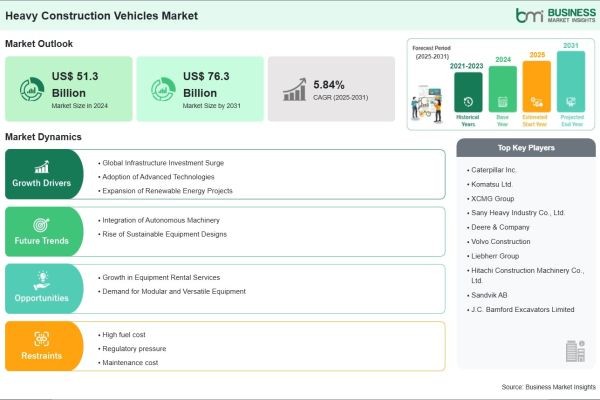Click the Heavy Construction Vehicles Market title
Screen dimensions: 600x400
[x=101, y=16]
